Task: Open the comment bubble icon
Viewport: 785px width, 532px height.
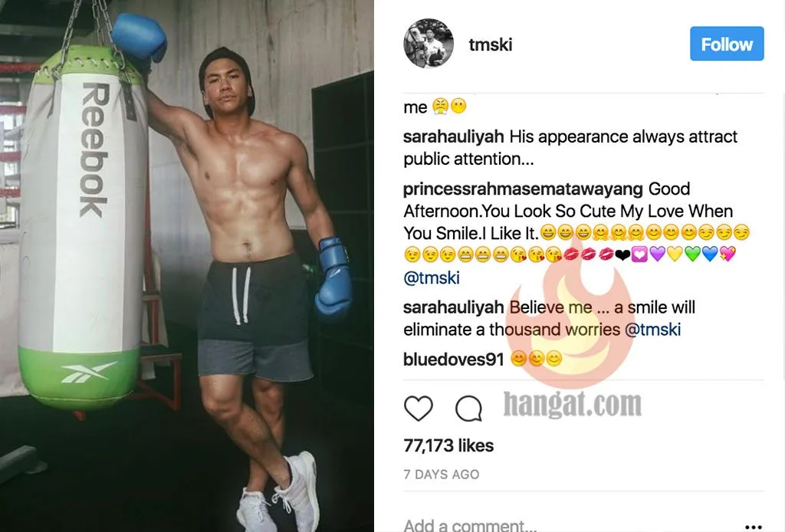Action: (x=468, y=409)
